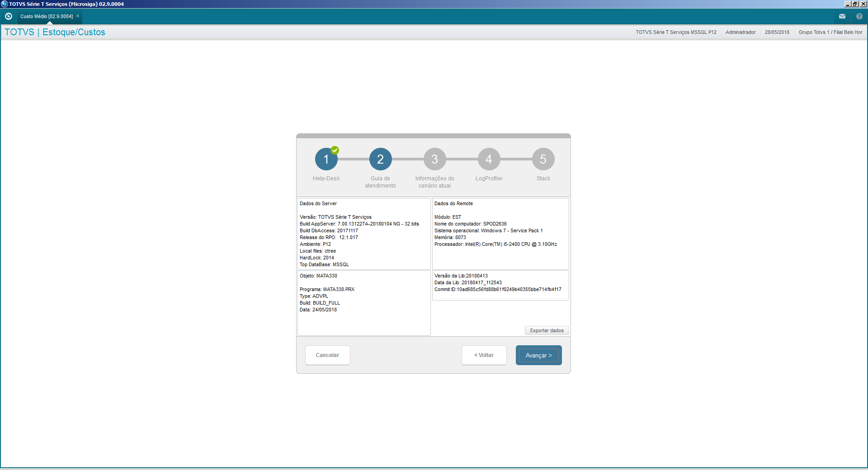
Task: Click the Versão da Lib:20180413 line
Action: [461, 276]
